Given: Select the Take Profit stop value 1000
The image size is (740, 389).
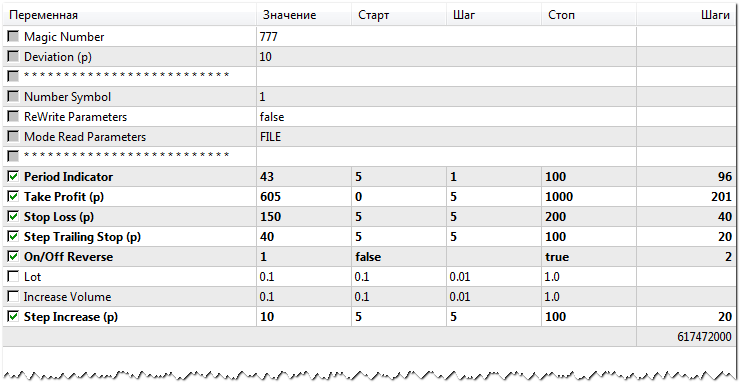Looking at the screenshot, I should point(559,196).
